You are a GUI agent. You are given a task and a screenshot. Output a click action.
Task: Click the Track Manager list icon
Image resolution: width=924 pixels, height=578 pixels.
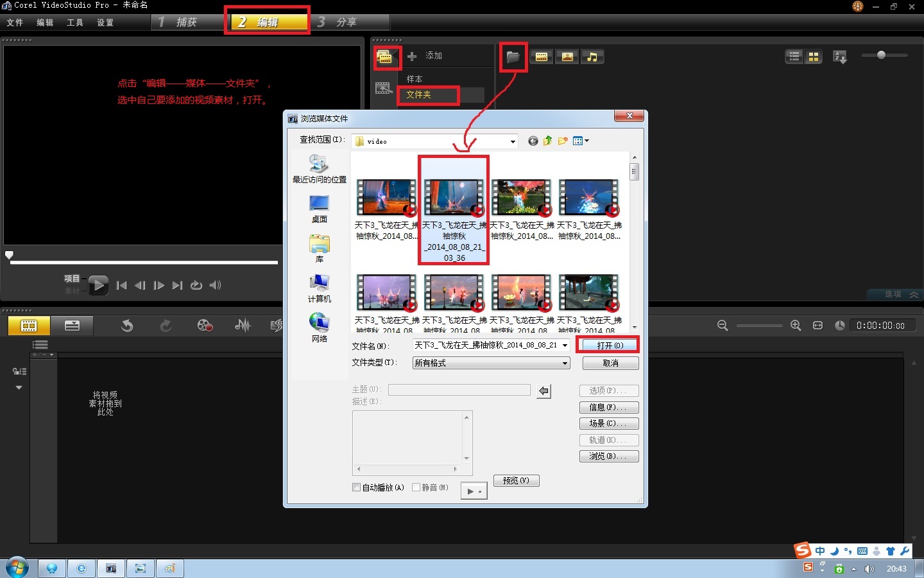pos(40,345)
